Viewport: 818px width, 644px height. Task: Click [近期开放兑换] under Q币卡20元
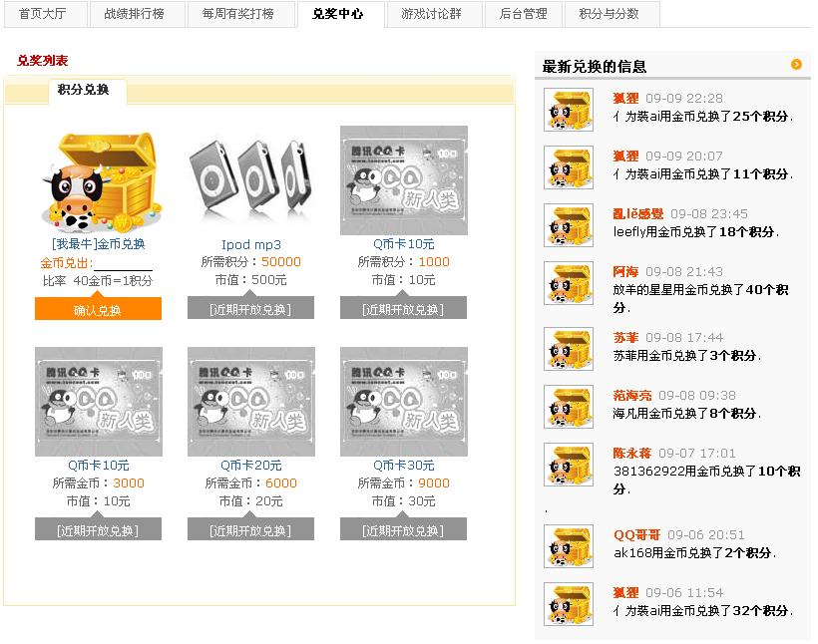251,529
